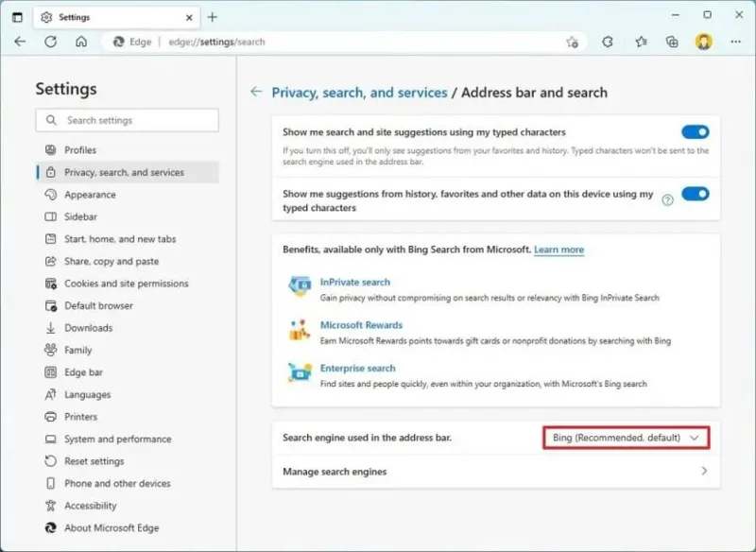
Task: Click the InPrivate search icon
Action: click(x=300, y=286)
